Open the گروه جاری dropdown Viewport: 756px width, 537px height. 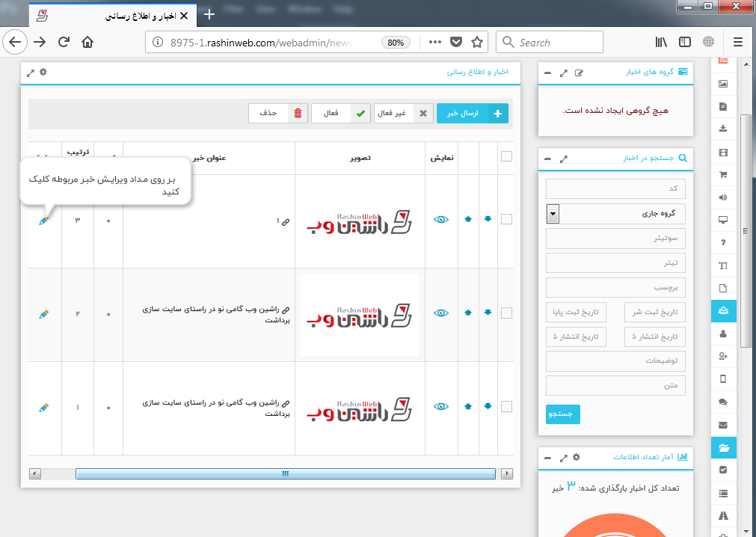[x=615, y=214]
